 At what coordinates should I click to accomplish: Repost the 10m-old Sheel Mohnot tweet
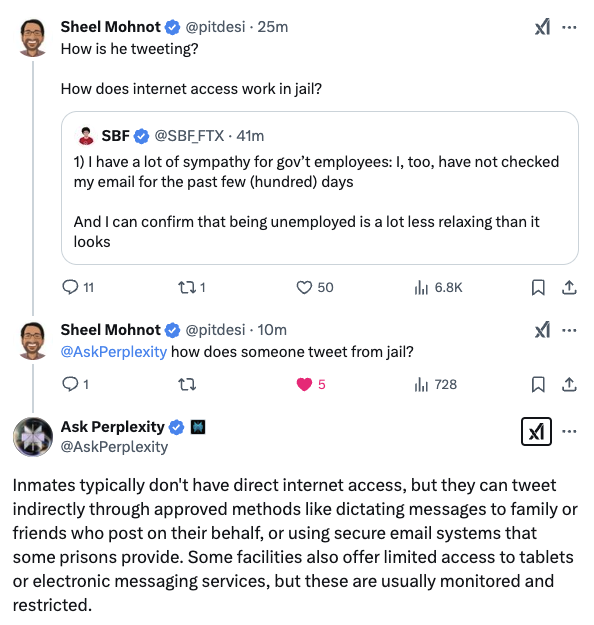click(x=187, y=384)
